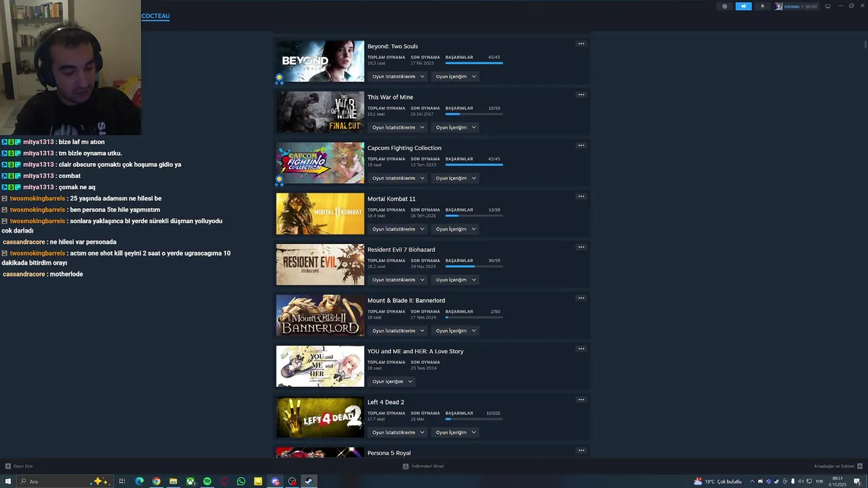
Task: Click the Steam icon in the taskbar
Action: (x=308, y=481)
